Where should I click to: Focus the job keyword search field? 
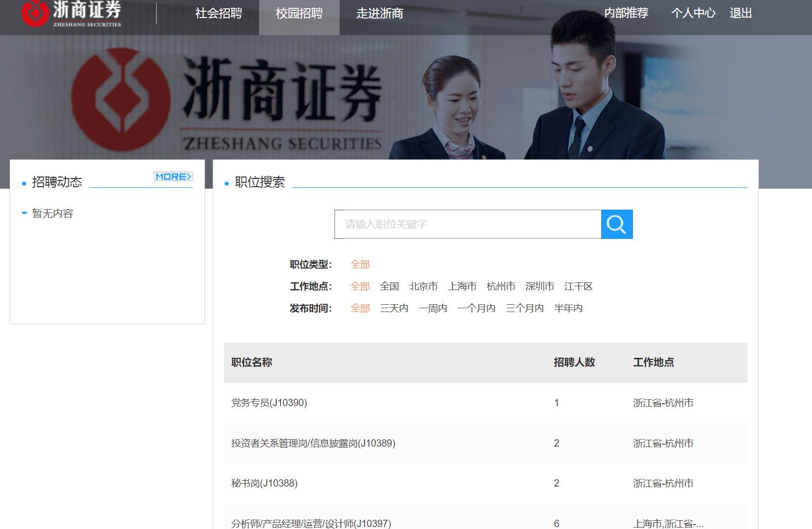467,224
